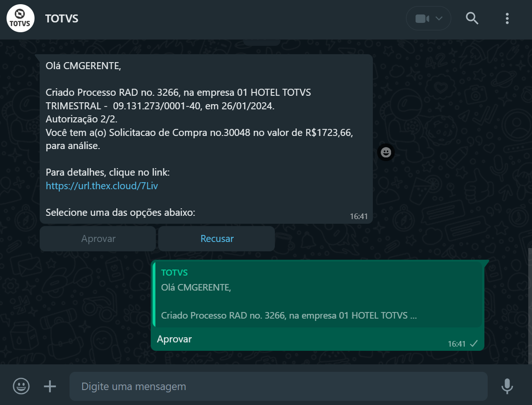Expand the call options dropdown arrow
Viewport: 532px width, 405px height.
[439, 18]
